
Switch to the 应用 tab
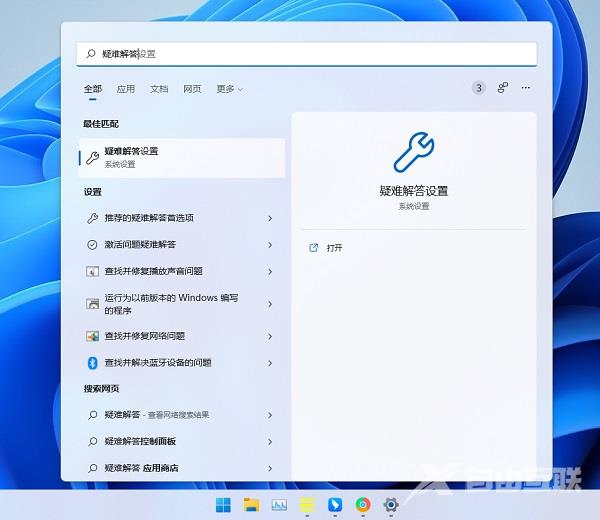(x=126, y=89)
